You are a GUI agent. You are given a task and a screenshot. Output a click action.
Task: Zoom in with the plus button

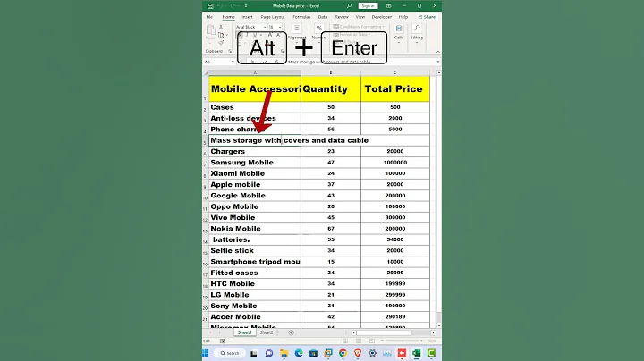coord(422,341)
